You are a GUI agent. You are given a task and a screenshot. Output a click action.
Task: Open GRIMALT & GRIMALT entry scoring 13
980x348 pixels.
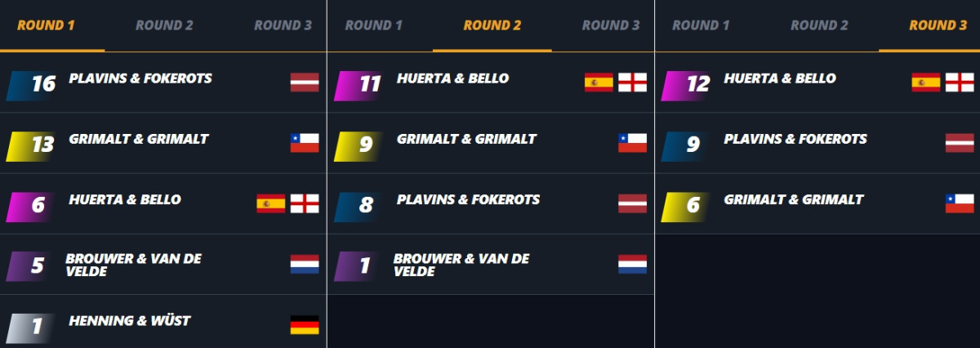point(163,143)
